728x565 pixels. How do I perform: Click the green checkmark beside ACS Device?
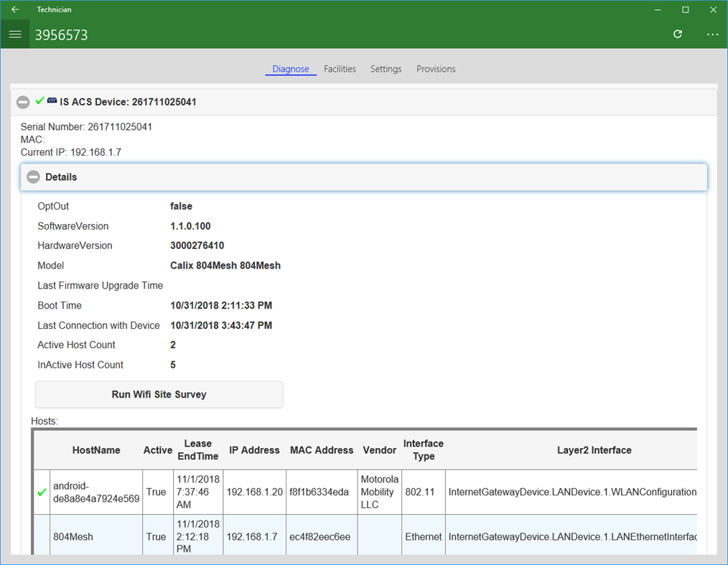pyautogui.click(x=40, y=101)
